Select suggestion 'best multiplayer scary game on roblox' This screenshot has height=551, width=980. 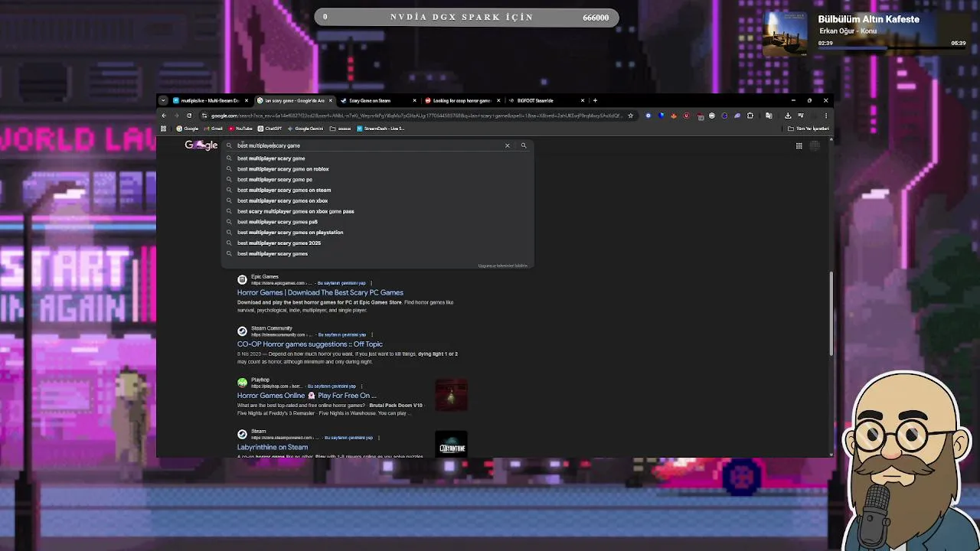(283, 169)
